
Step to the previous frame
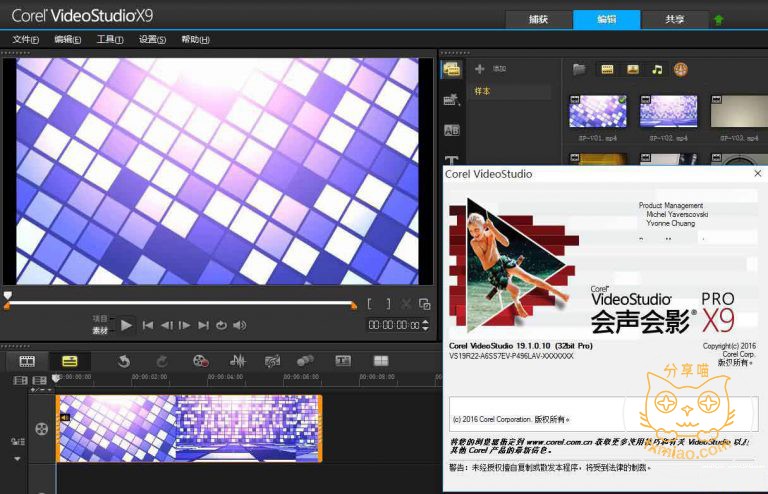pos(167,325)
